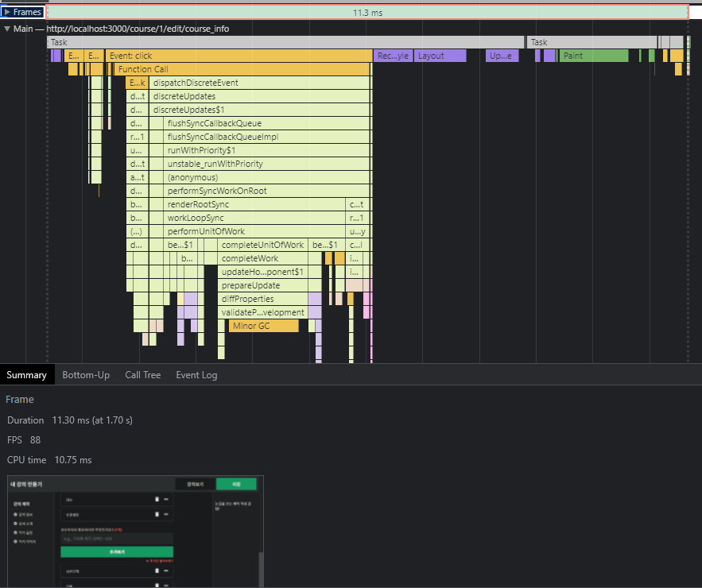This screenshot has width=702, height=588.
Task: Switch to the Bottom-Up tab
Action: point(86,375)
